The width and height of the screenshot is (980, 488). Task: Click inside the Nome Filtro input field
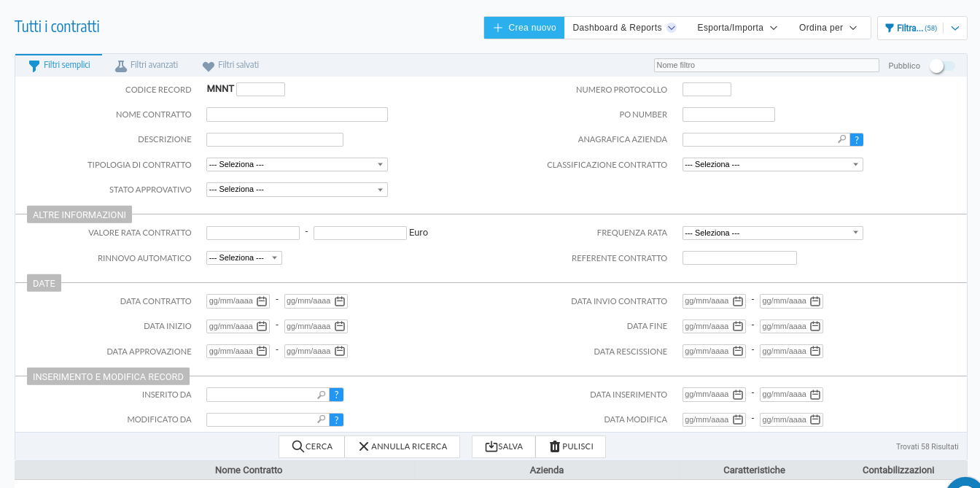[x=766, y=65]
